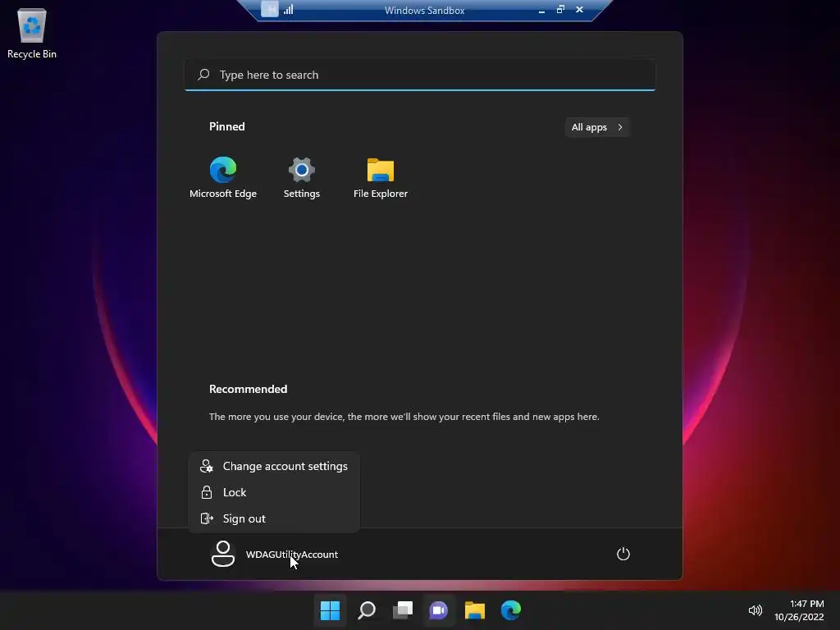Launch File Explorer from the Pinned section
Image resolution: width=840 pixels, height=630 pixels.
click(x=381, y=177)
